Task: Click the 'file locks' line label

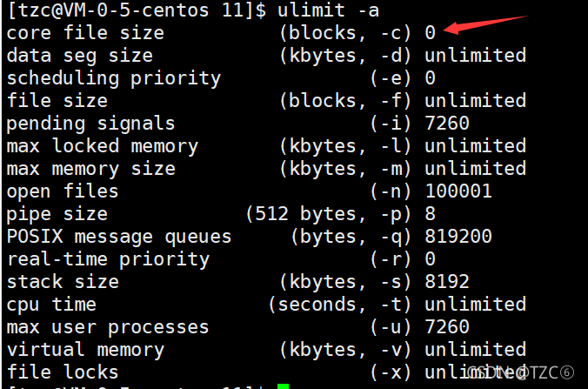Action: (63, 372)
